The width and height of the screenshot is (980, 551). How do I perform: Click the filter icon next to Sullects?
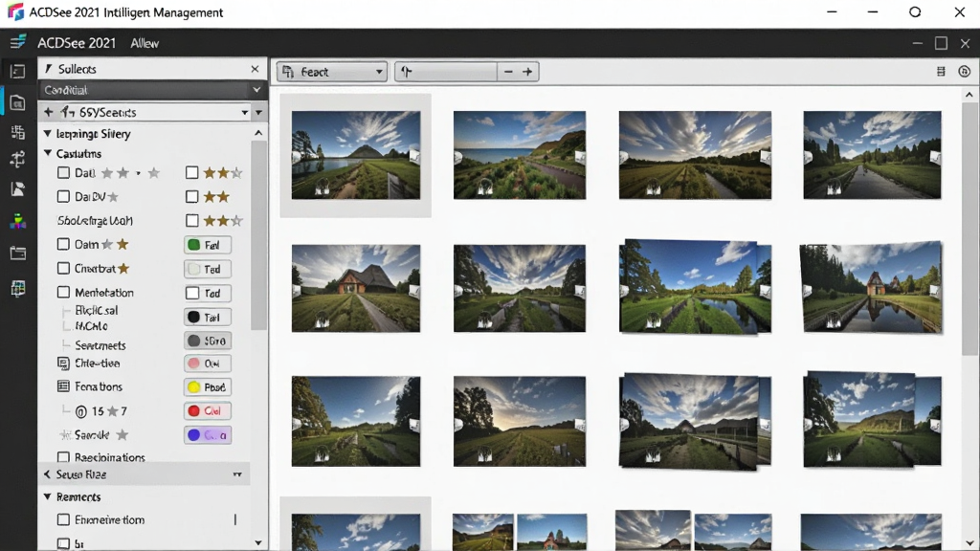point(48,69)
